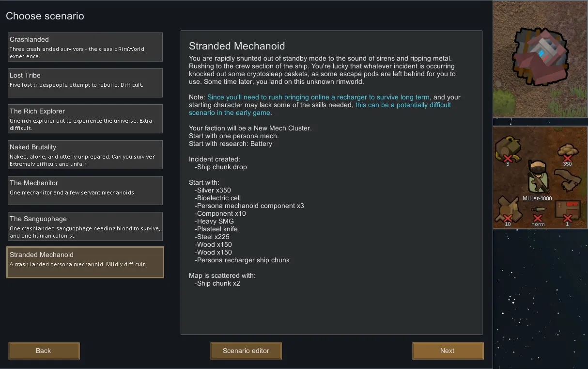The height and width of the screenshot is (369, 588).
Task: Select the Crashlanded scenario
Action: click(85, 47)
